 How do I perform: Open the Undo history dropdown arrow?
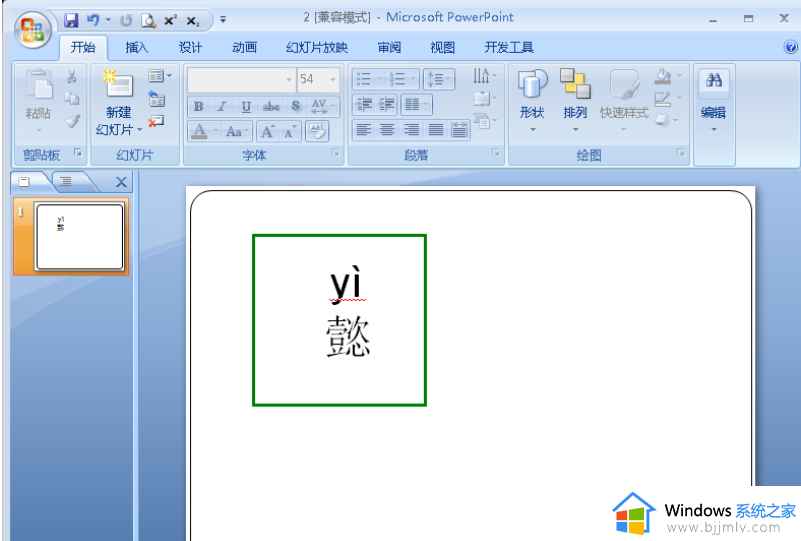coord(108,20)
